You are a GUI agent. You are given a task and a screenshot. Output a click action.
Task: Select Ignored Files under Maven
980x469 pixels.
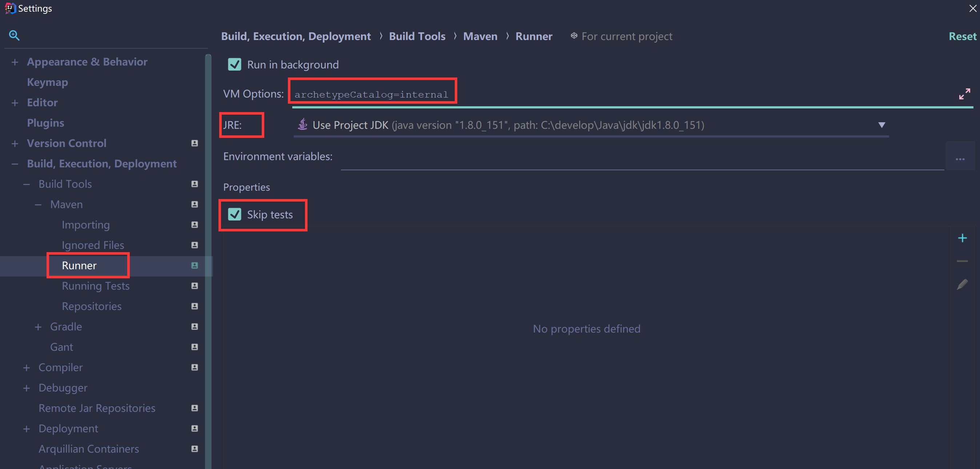pyautogui.click(x=93, y=245)
